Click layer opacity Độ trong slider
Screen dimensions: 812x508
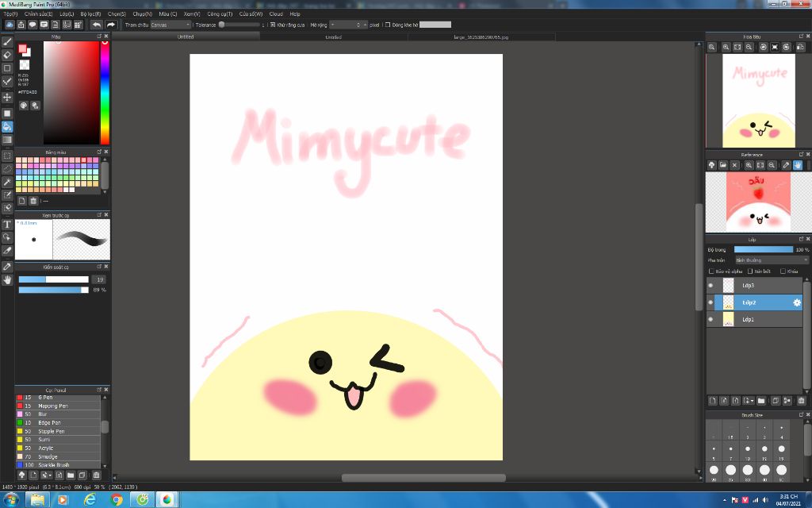click(x=764, y=250)
